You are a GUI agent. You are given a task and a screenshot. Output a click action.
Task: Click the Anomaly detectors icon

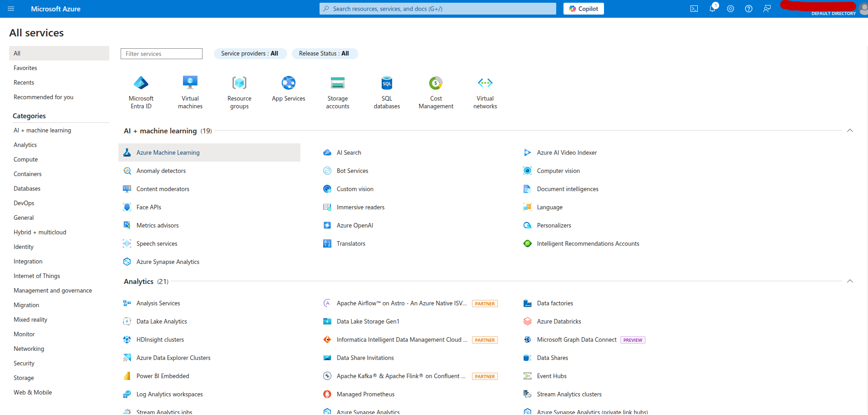127,171
